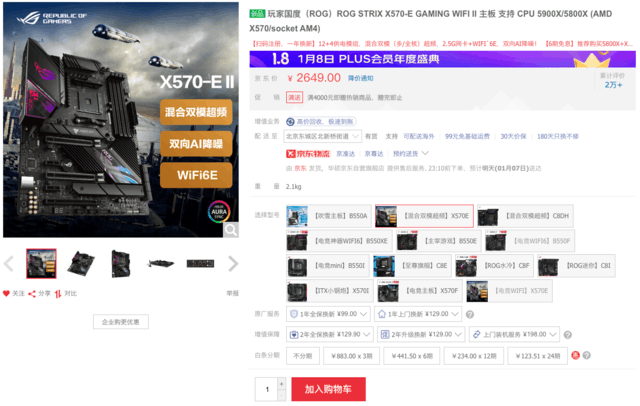Choose model 【ROG水冷】C8F
This screenshot has height=406, width=640.
click(x=494, y=266)
